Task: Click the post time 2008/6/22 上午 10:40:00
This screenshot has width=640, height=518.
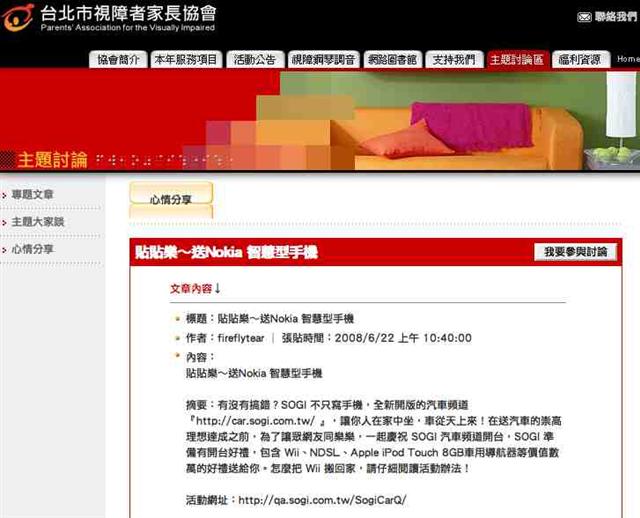Action: 403,338
